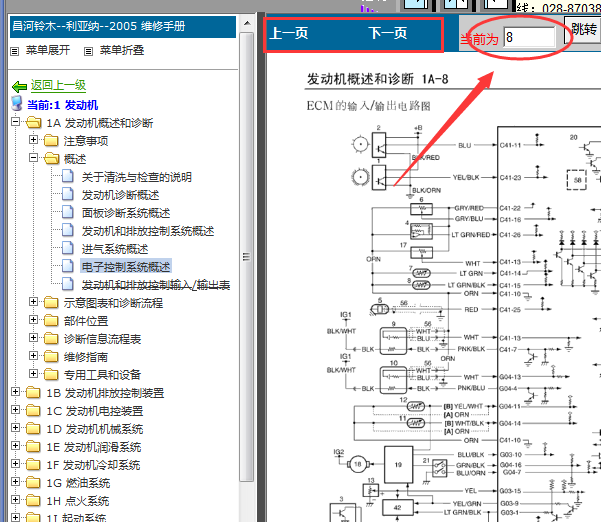Click 菜单展开 to expand menus
Image resolution: width=601 pixels, height=522 pixels.
pos(48,50)
